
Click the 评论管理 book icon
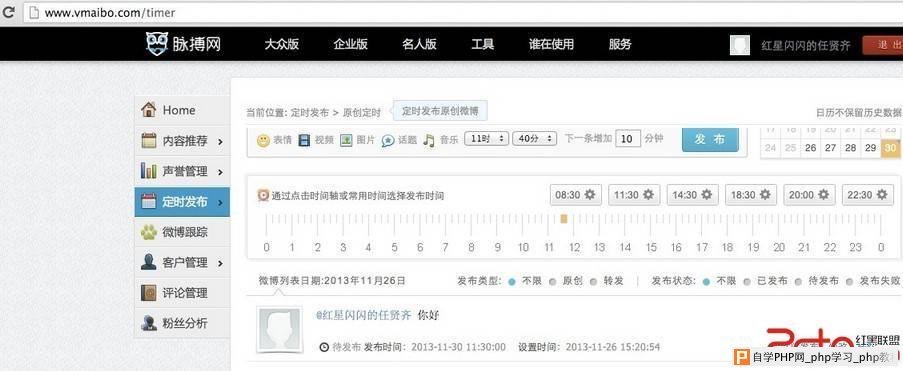pyautogui.click(x=149, y=293)
